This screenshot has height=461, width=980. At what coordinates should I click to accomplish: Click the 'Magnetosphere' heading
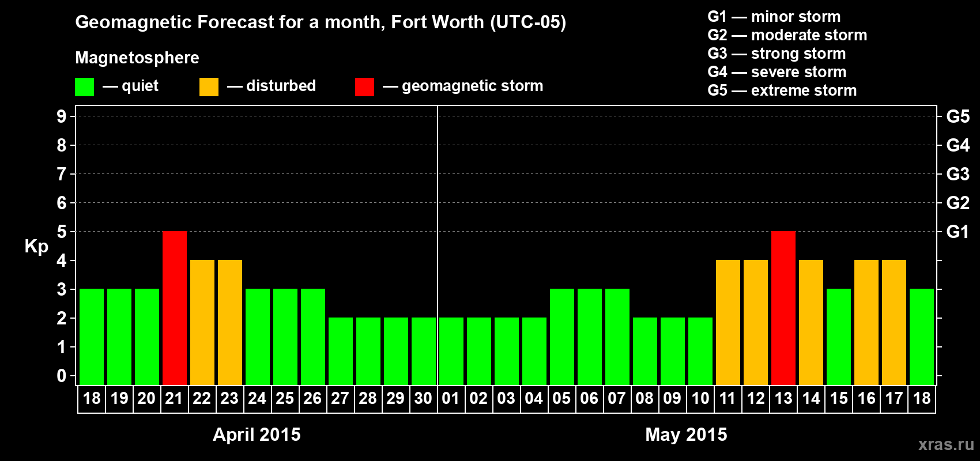[x=137, y=58]
